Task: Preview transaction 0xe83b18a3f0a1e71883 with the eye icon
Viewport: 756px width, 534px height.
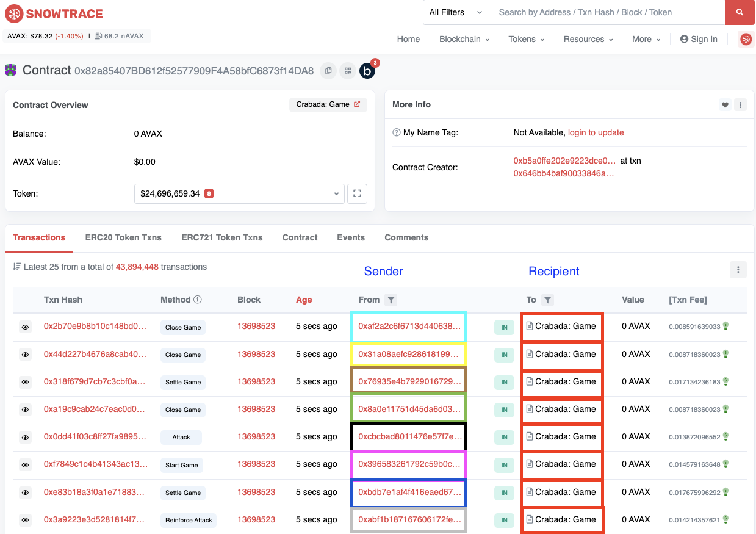Action: [x=25, y=493]
